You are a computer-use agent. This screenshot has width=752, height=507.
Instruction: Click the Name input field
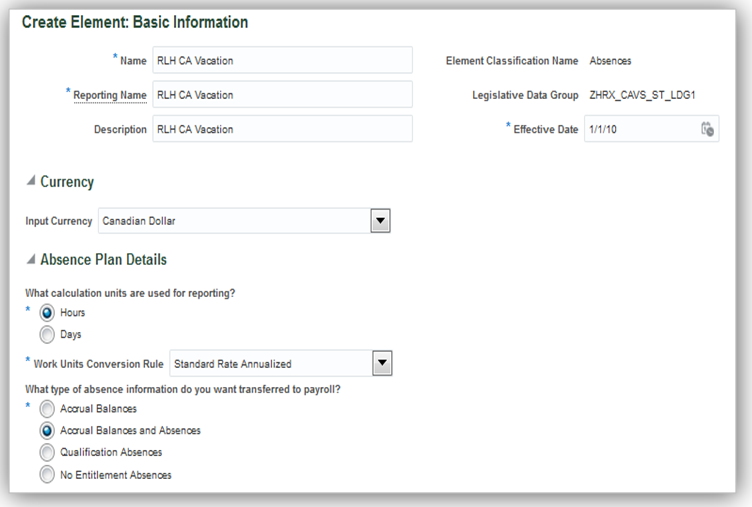click(282, 60)
